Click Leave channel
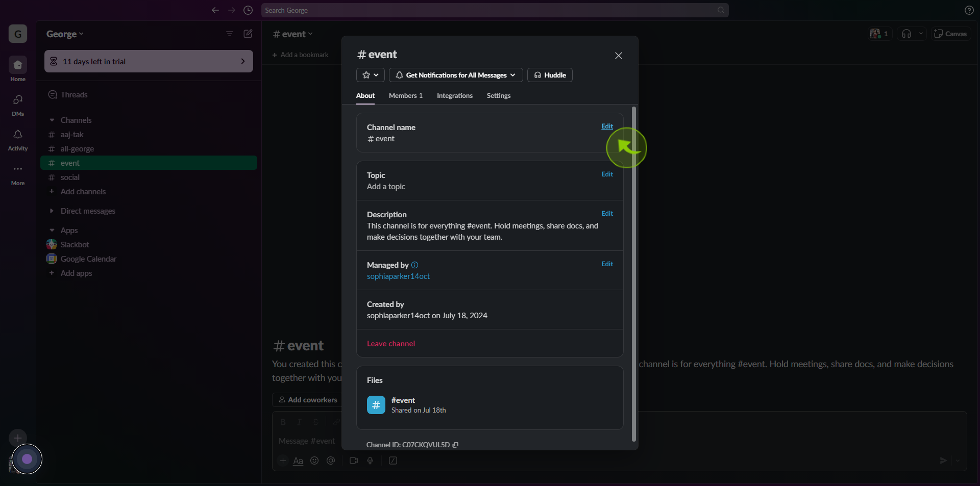 coord(391,344)
